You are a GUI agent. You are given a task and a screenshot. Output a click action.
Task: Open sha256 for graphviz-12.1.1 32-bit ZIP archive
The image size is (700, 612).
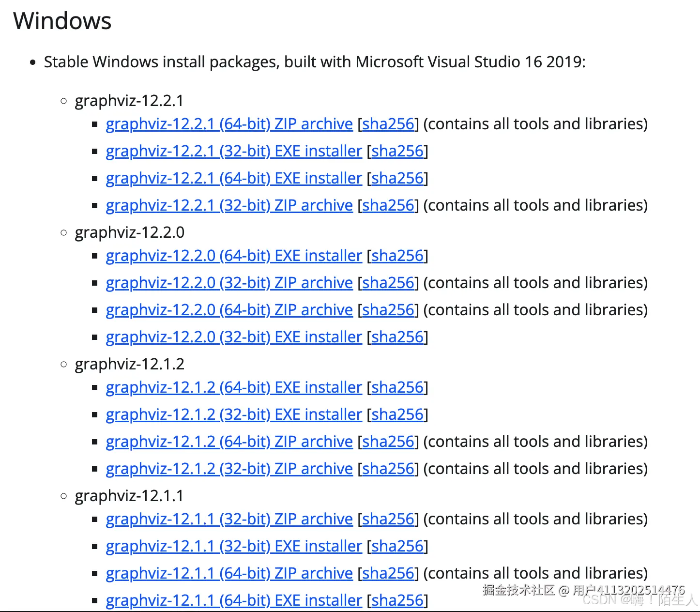coord(388,519)
